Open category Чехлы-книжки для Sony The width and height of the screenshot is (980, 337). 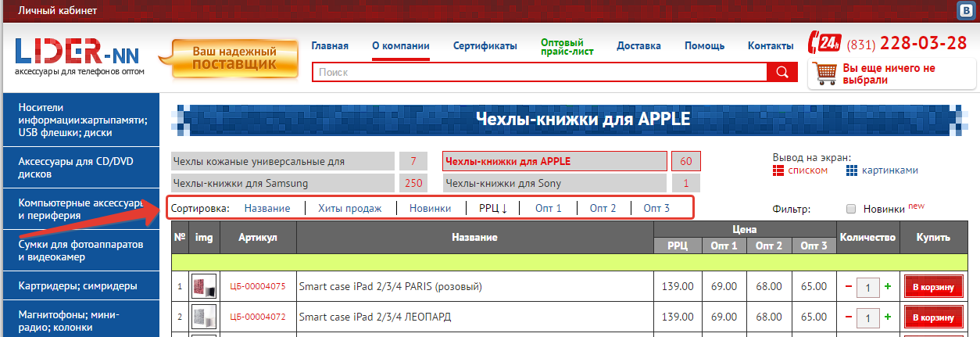click(x=555, y=184)
